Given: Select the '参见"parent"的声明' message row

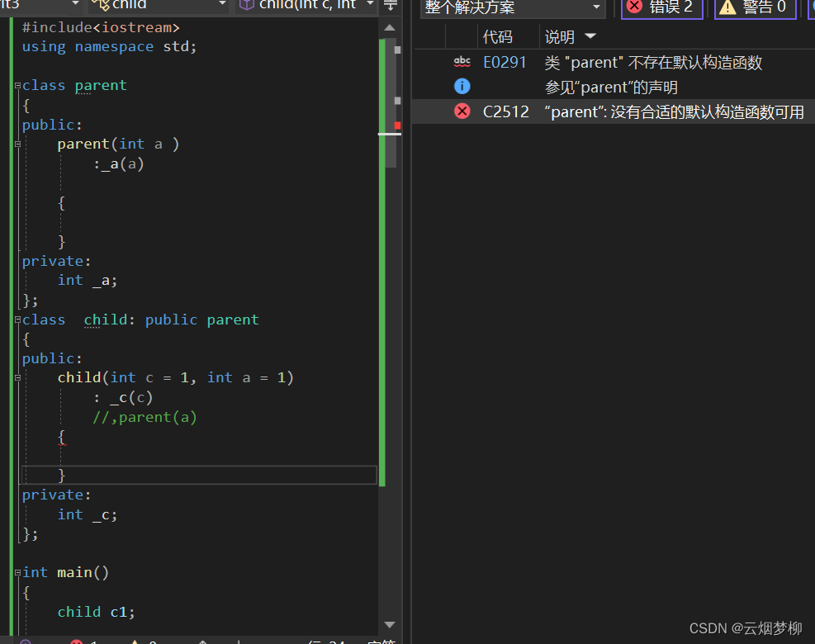Looking at the screenshot, I should point(611,87).
